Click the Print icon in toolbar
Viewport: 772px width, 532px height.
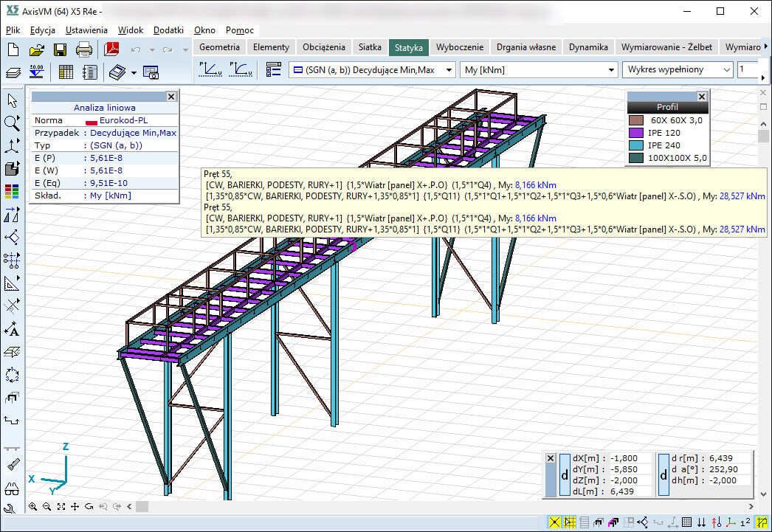(x=84, y=50)
